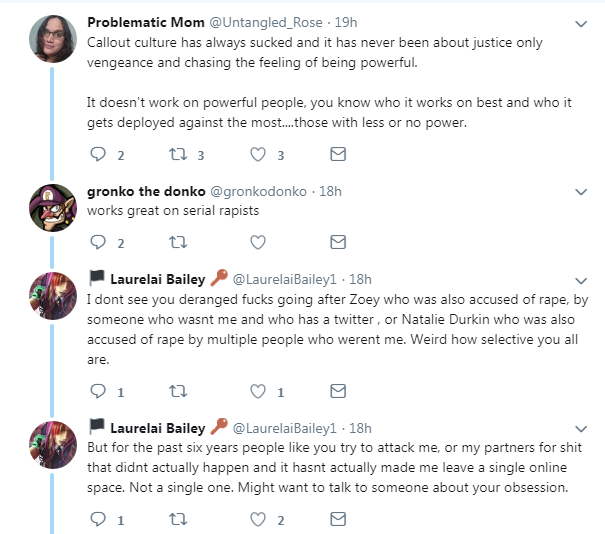Retweet gronko the donko's reply
Viewport: 605px width, 534px height.
pyautogui.click(x=178, y=242)
